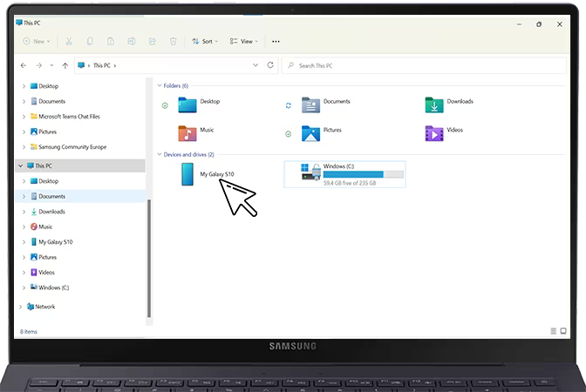Click the Delete trash icon

(173, 42)
